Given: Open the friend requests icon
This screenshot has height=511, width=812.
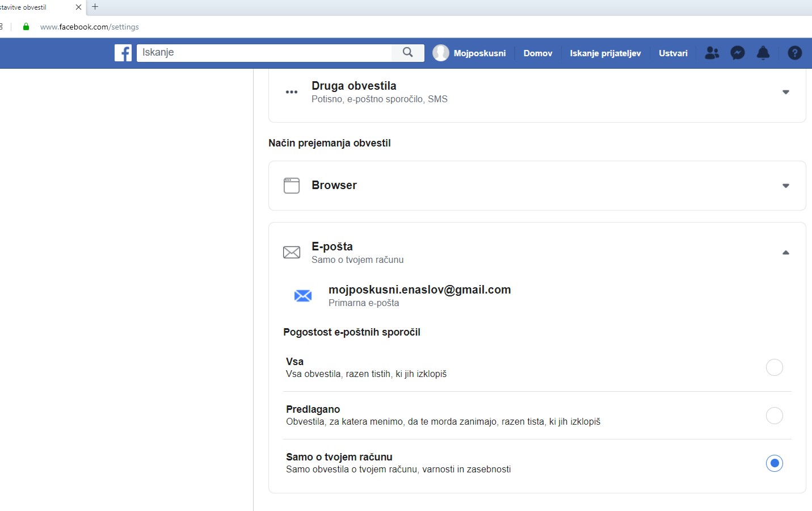Looking at the screenshot, I should click(712, 53).
